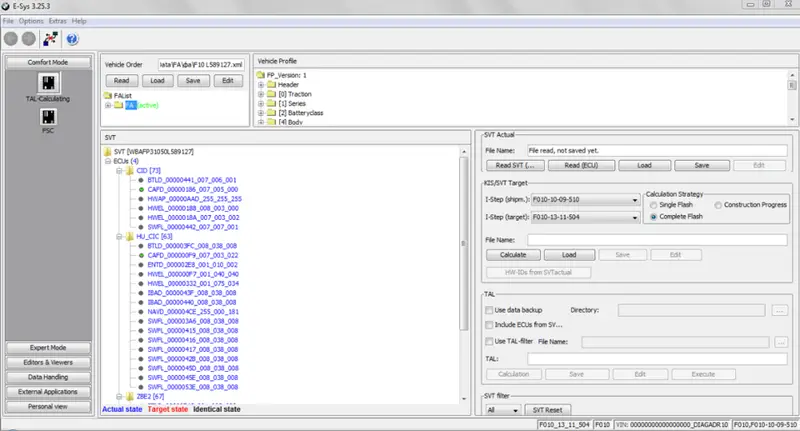
Task: Open the help question mark icon
Action: pos(72,39)
